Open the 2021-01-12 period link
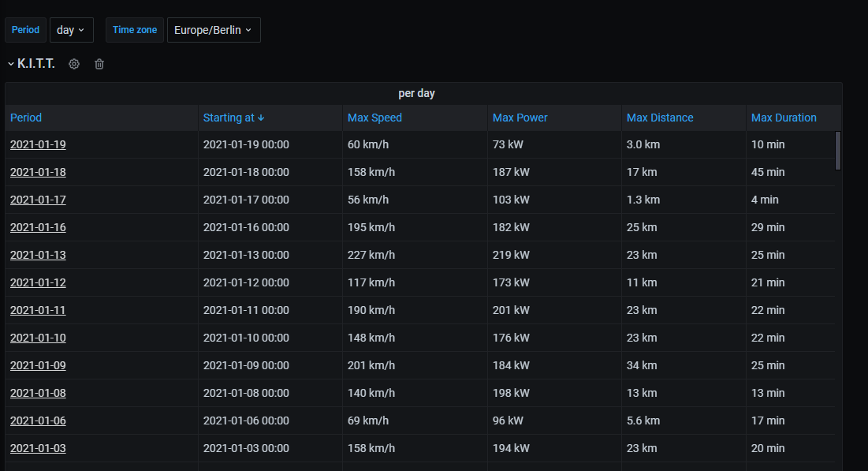868x471 pixels. pyautogui.click(x=38, y=282)
